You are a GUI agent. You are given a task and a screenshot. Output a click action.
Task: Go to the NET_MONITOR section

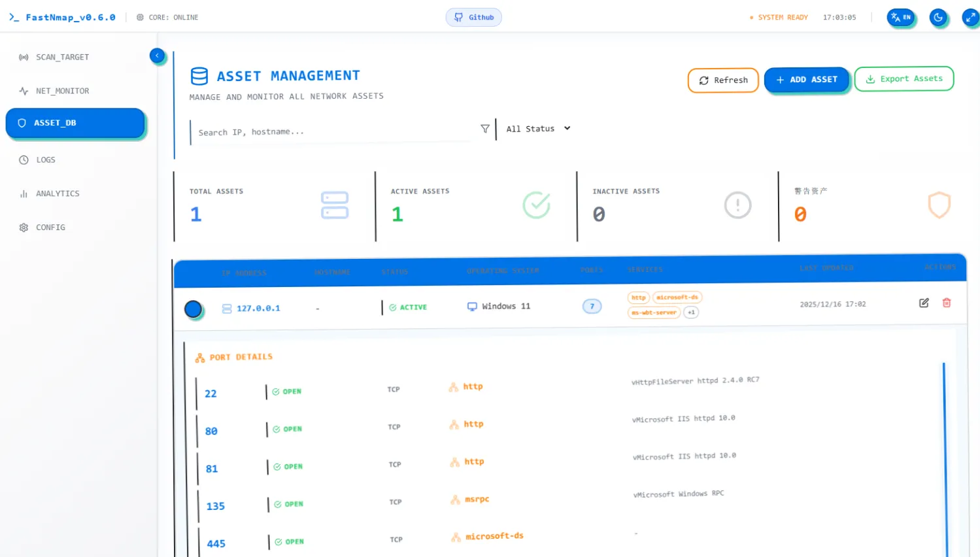tap(62, 91)
